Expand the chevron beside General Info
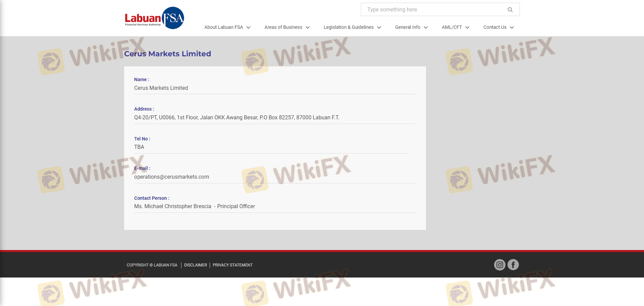Viewport: 644px width, 306px height. click(x=426, y=27)
